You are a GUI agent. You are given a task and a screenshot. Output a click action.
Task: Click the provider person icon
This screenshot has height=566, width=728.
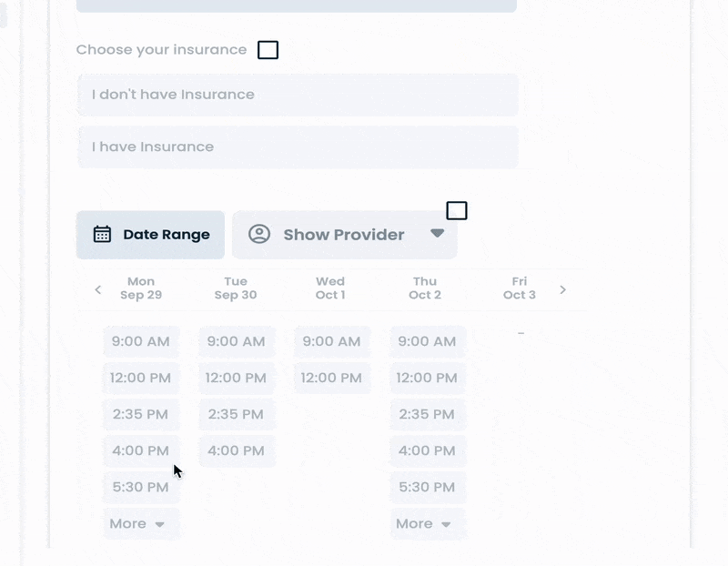(x=259, y=234)
